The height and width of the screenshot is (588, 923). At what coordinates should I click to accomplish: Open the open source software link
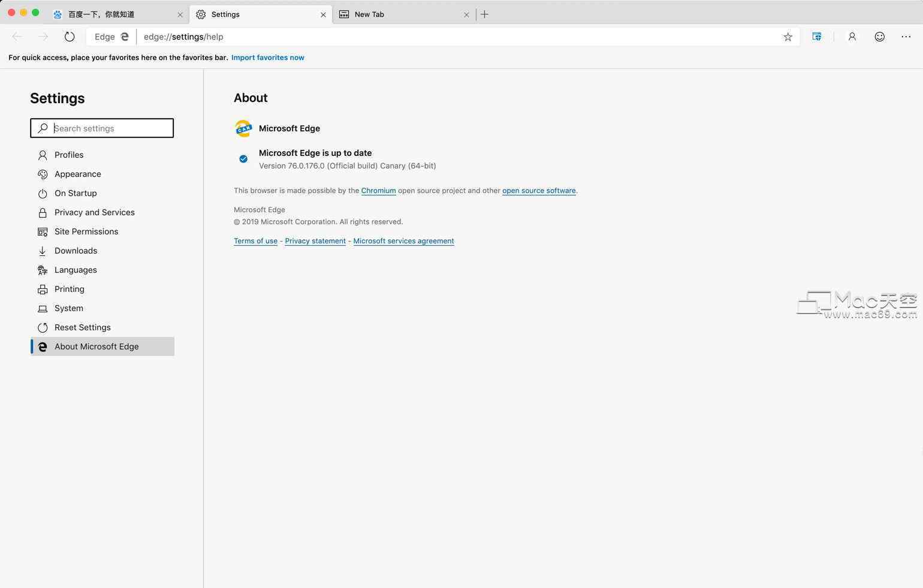(539, 191)
